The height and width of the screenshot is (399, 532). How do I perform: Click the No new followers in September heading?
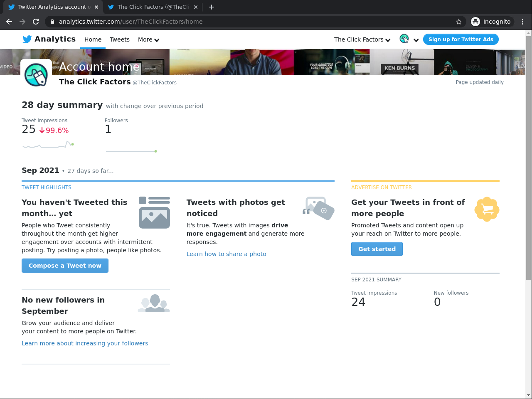tap(63, 305)
